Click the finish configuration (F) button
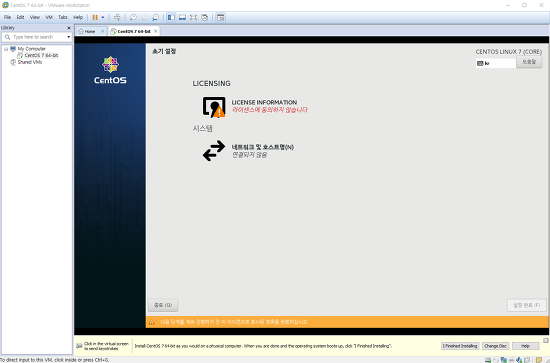 526,305
